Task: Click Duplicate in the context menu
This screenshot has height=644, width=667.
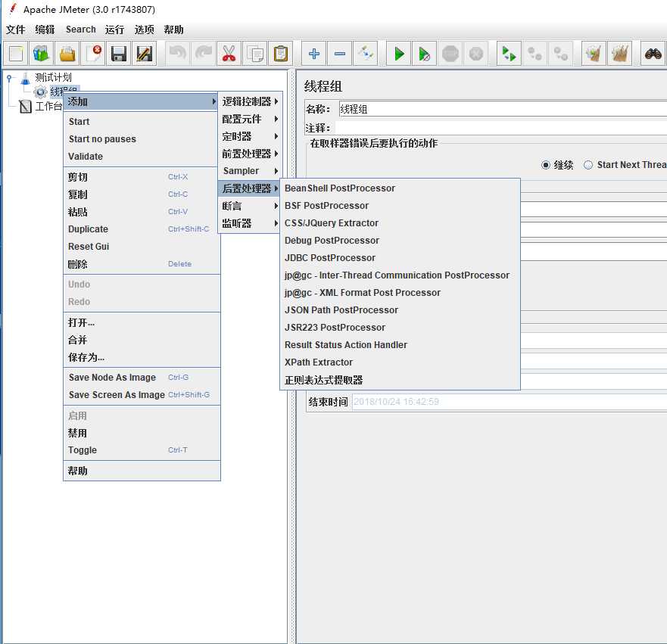Action: pos(142,229)
